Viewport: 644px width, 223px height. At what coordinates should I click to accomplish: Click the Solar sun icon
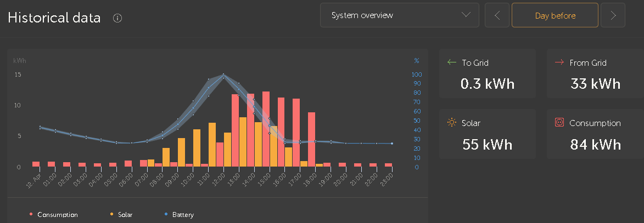(x=452, y=123)
